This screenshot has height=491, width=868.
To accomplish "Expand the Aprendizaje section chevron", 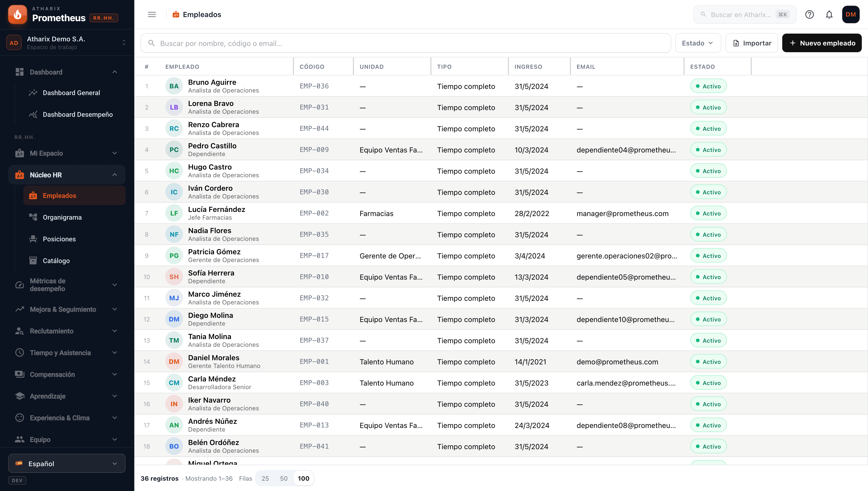I will (115, 396).
